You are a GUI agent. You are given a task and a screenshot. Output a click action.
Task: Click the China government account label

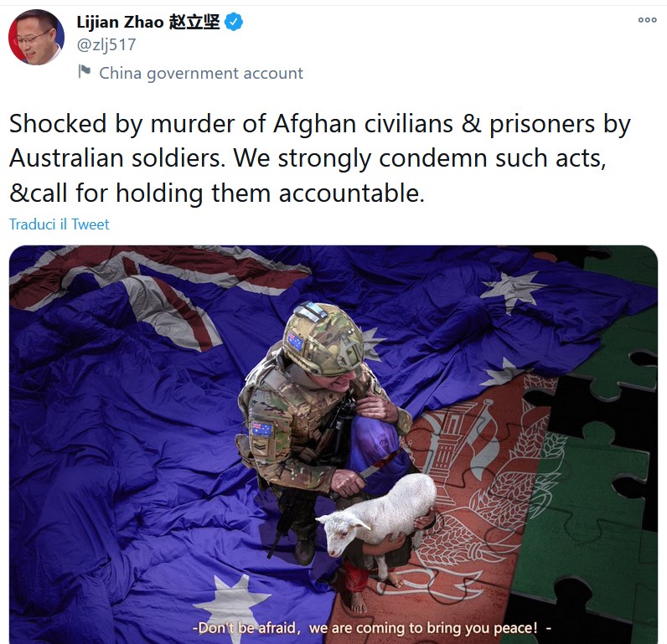[201, 73]
